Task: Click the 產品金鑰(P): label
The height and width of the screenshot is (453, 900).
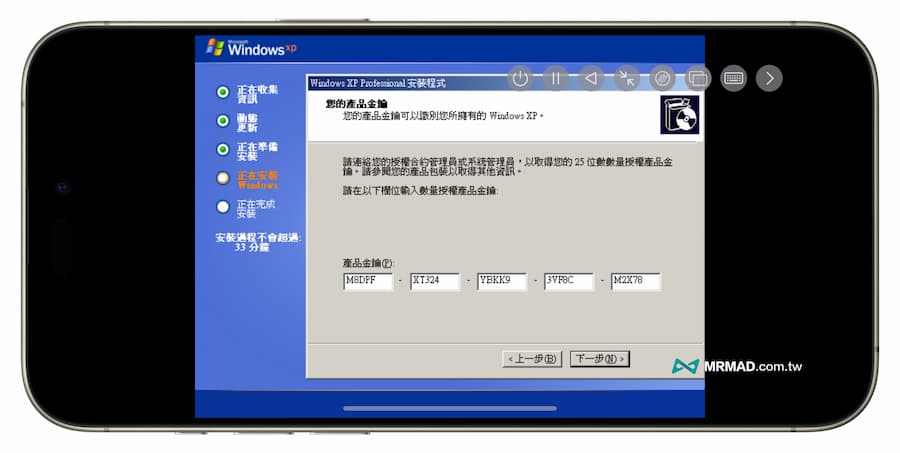Action: (368, 263)
